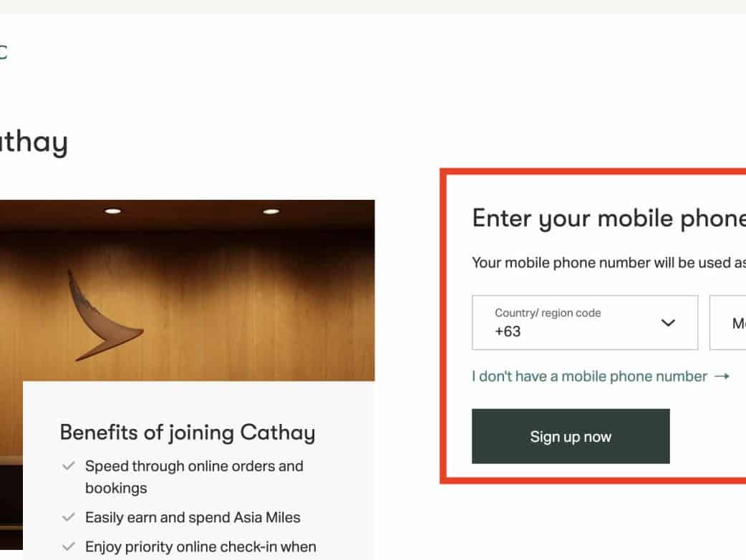Click the arrow icon after the no-mobile-number link
The width and height of the screenshot is (746, 560).
[x=722, y=377]
